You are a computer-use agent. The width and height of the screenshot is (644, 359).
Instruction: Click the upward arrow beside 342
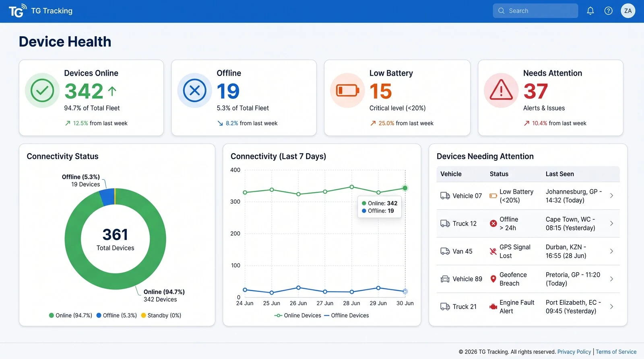pos(112,91)
